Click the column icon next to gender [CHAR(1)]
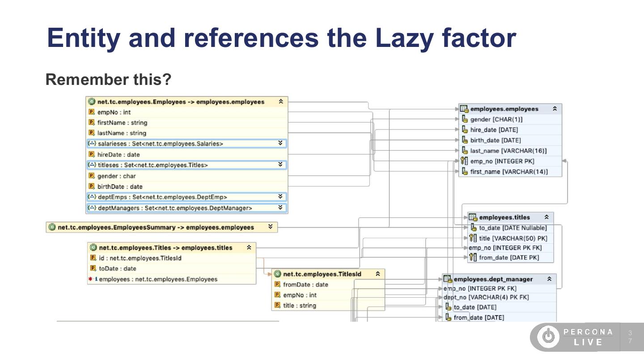This screenshot has width=644, height=362. [x=465, y=119]
